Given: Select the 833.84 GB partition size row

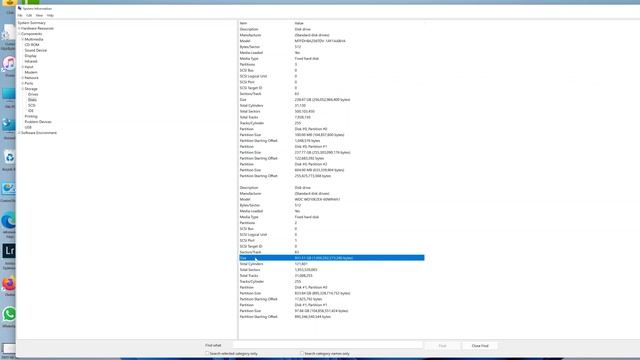Looking at the screenshot, I should [x=331, y=293].
